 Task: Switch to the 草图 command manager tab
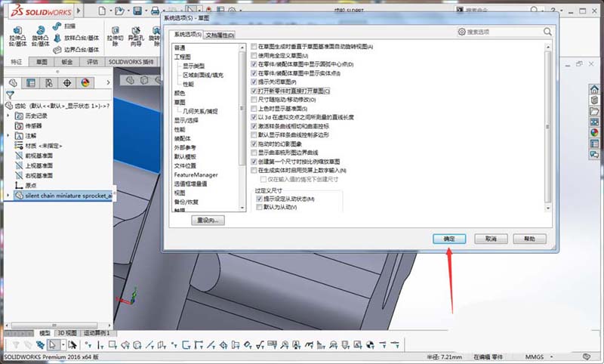[x=42, y=62]
